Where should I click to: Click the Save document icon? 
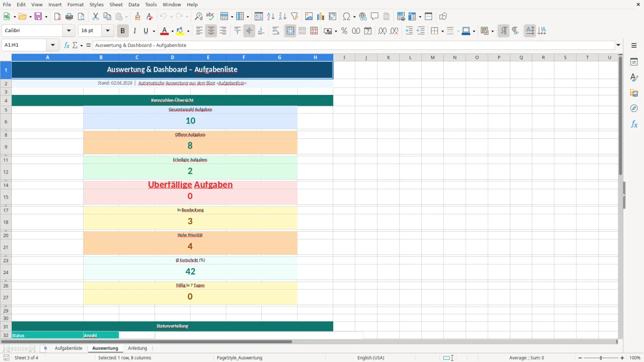pos(38,17)
